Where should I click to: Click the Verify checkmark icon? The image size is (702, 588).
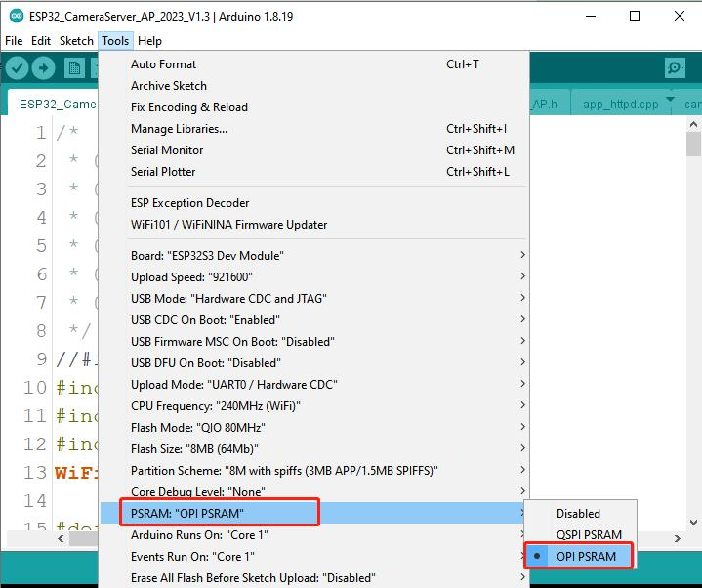tap(17, 68)
